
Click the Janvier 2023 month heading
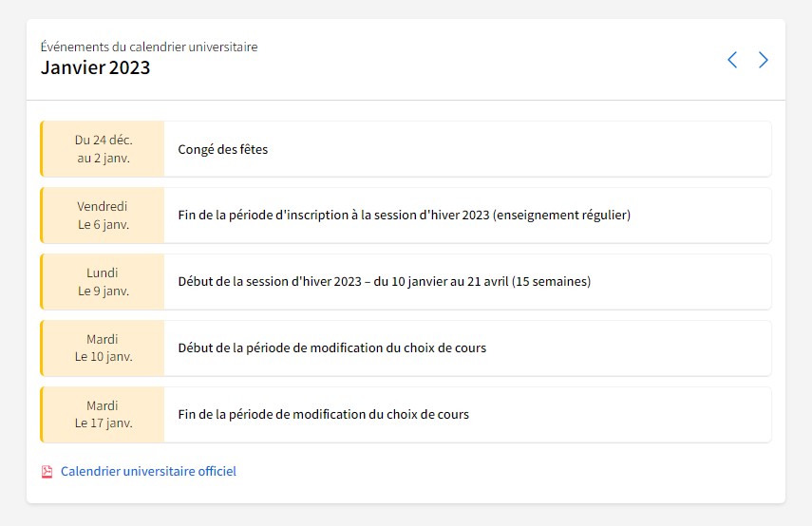95,67
